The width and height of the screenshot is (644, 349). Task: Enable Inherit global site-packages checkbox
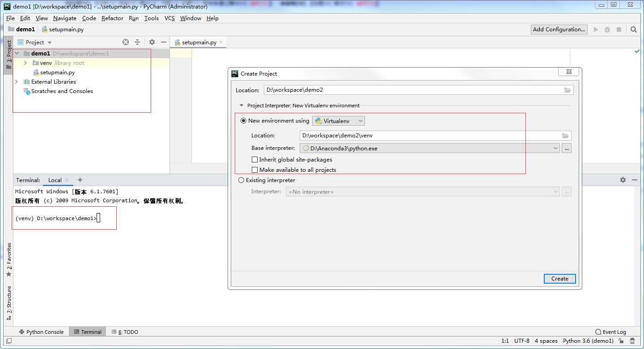click(255, 160)
